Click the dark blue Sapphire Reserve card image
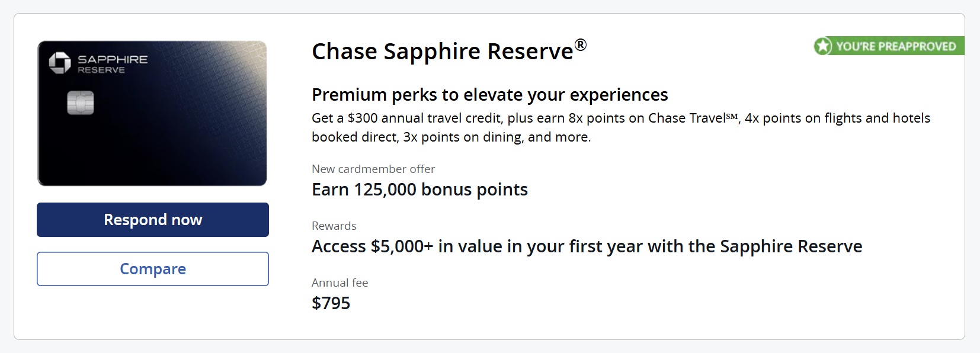Image resolution: width=980 pixels, height=353 pixels. point(152,136)
